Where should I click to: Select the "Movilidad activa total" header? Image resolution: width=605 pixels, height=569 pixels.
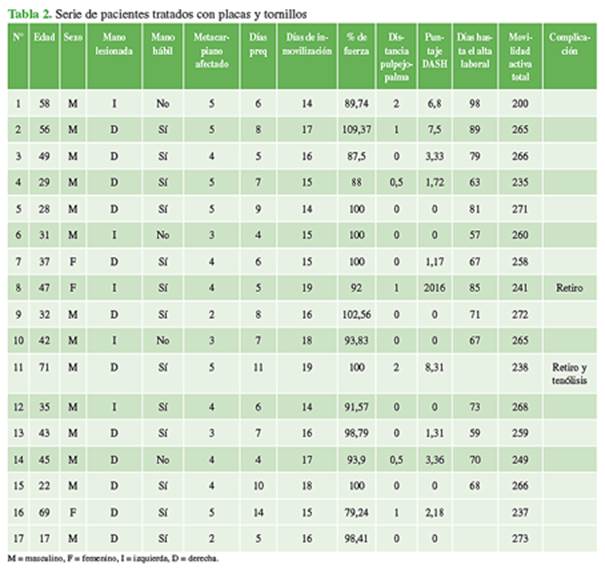coord(519,62)
